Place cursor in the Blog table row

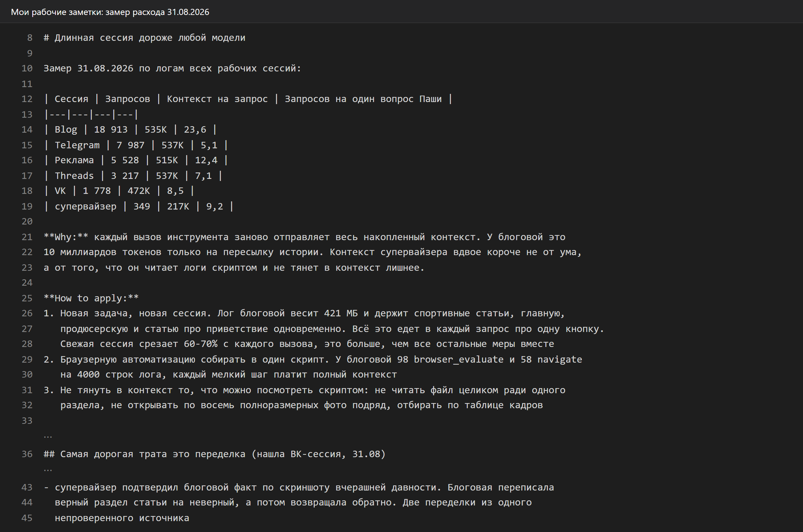[130, 130]
